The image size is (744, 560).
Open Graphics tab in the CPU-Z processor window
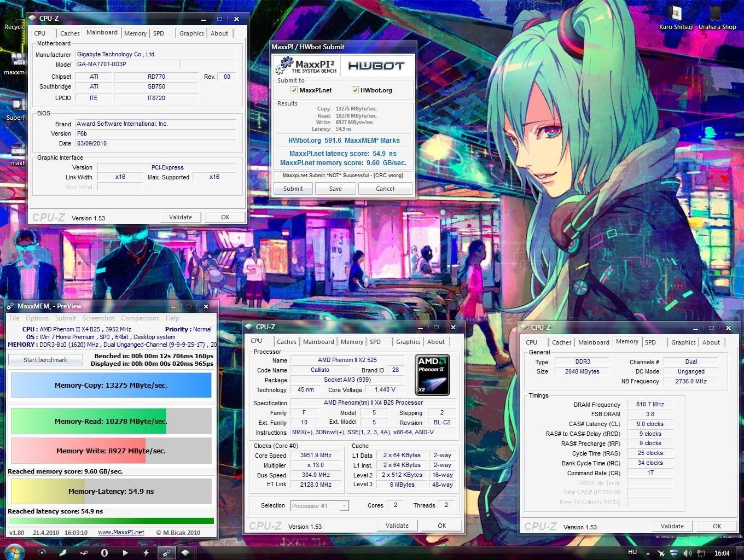pos(409,342)
